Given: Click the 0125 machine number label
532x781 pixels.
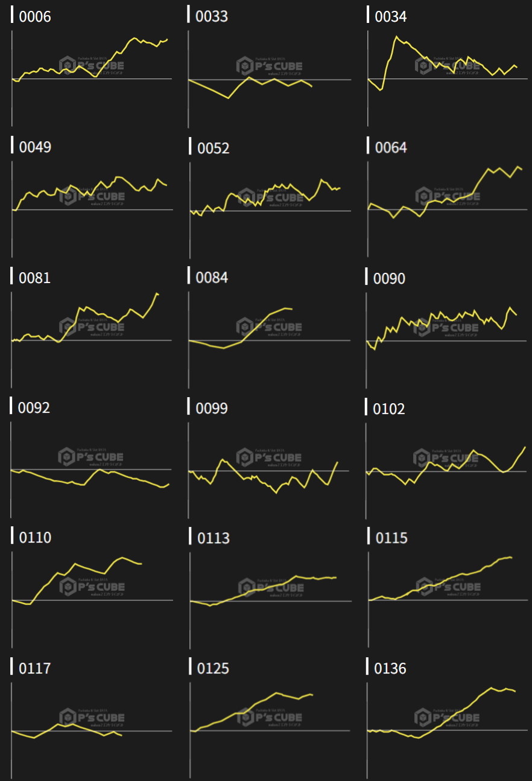Looking at the screenshot, I should pos(213,669).
